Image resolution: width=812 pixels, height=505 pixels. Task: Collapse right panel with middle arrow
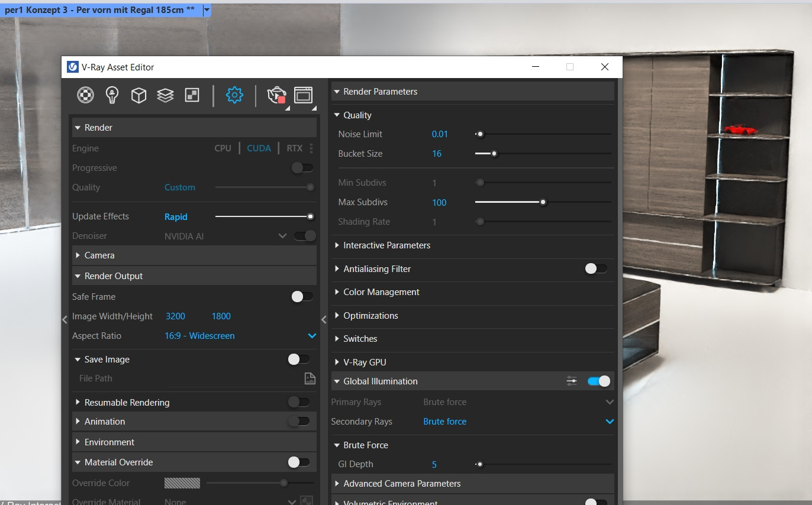point(324,319)
